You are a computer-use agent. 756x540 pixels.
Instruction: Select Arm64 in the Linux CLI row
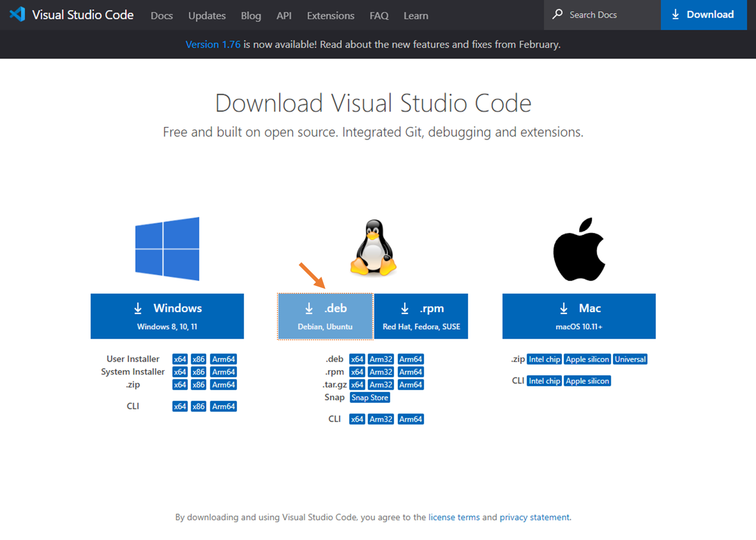pyautogui.click(x=411, y=419)
